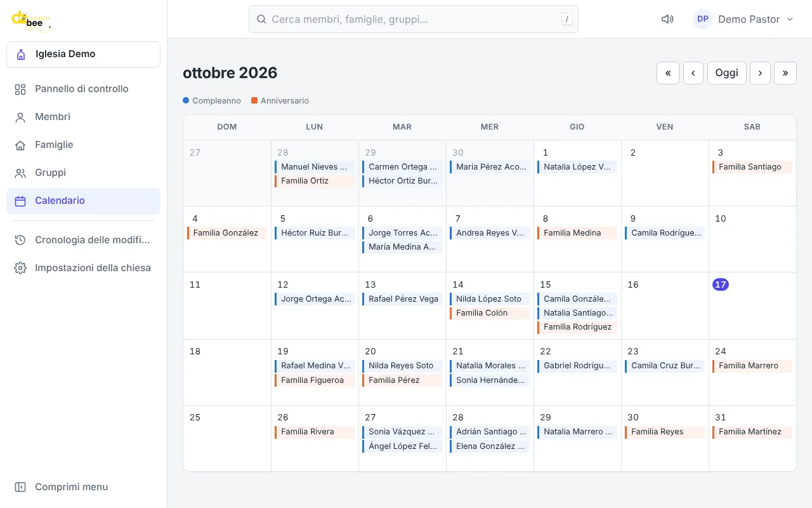Image resolution: width=812 pixels, height=508 pixels.
Task: Focus the Cerca membri search field
Action: 414,19
